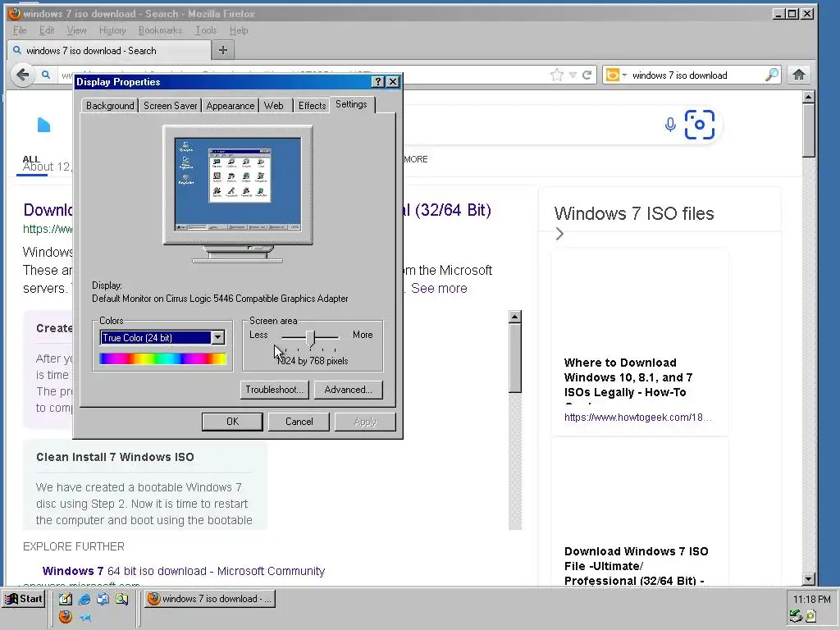The height and width of the screenshot is (630, 840).
Task: Switch to the Background tab
Action: [110, 106]
